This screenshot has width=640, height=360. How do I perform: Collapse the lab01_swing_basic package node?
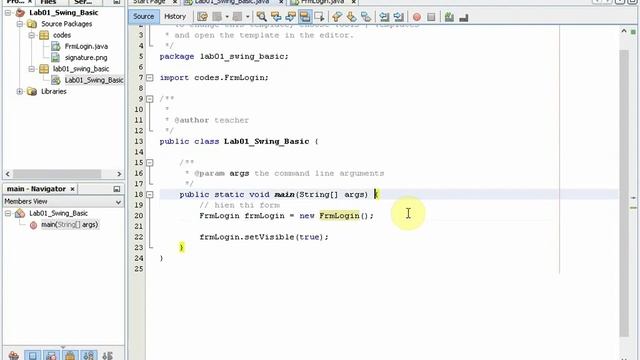31,69
